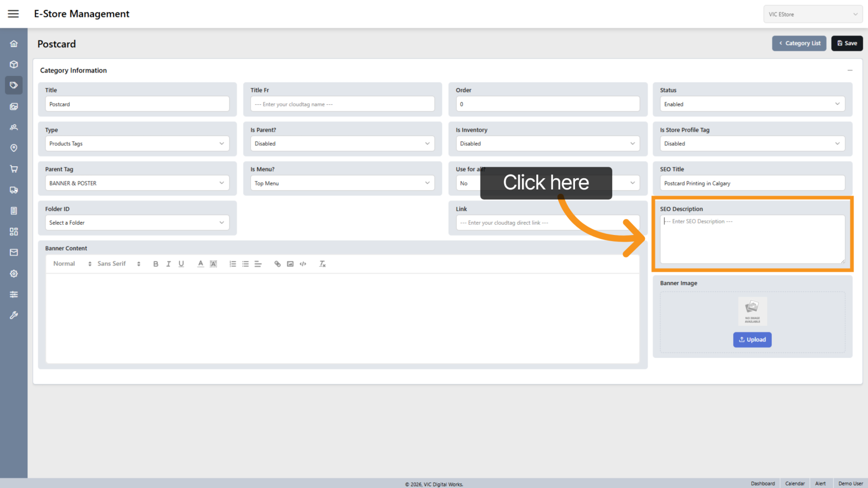The width and height of the screenshot is (868, 488).
Task: Expand the Status dropdown
Action: pos(752,104)
